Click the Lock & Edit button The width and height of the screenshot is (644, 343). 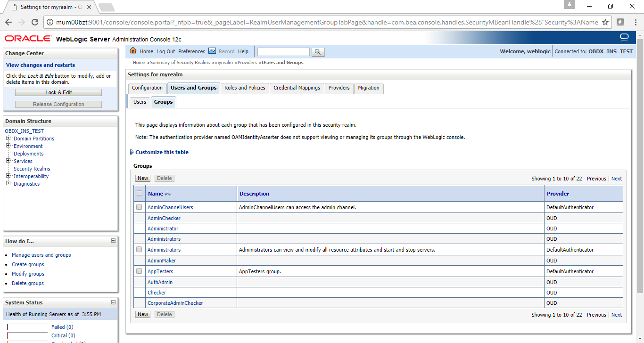(x=58, y=92)
